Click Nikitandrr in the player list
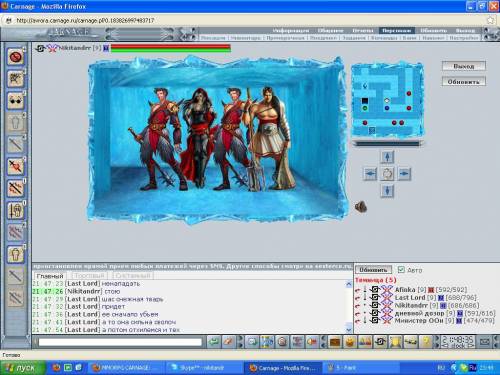 point(411,305)
